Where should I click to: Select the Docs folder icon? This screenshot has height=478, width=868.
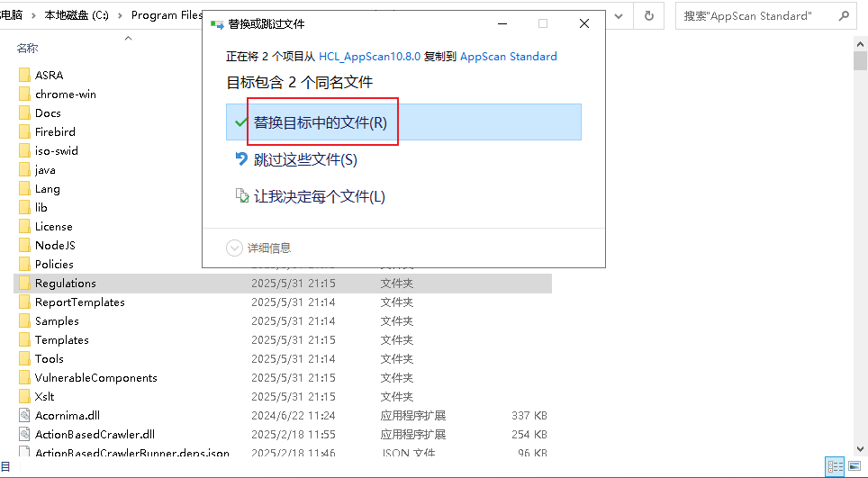coord(24,113)
